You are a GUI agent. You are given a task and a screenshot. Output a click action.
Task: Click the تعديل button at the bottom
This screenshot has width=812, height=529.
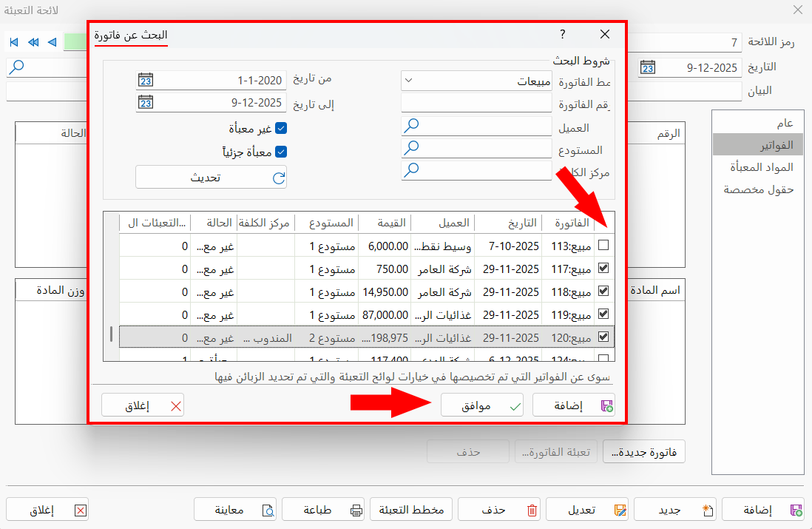(587, 509)
